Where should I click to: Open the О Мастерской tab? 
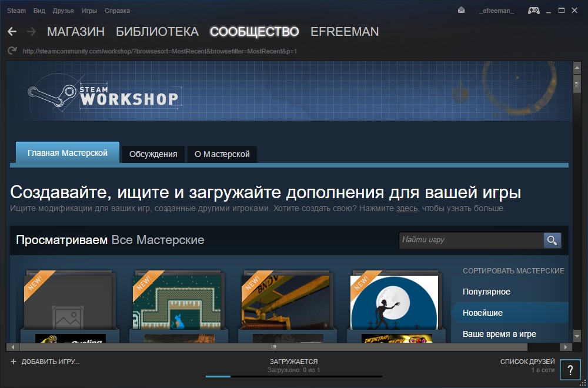coord(221,153)
